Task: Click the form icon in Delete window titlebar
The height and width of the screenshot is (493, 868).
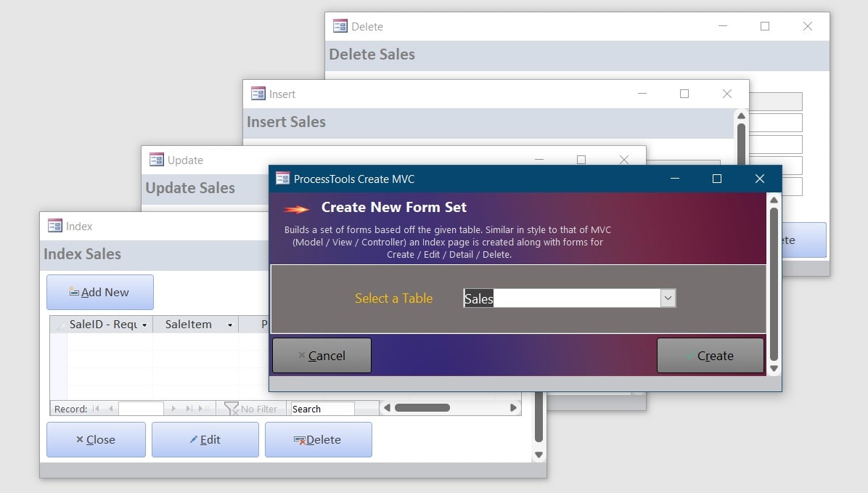Action: click(340, 26)
